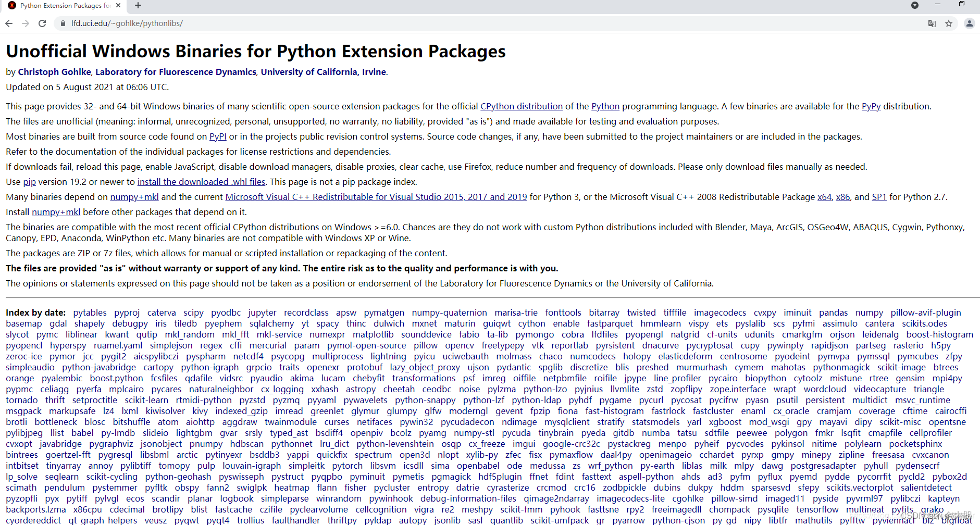Jump to heatmap in the index
980x525 pixels.
[x=291, y=488]
